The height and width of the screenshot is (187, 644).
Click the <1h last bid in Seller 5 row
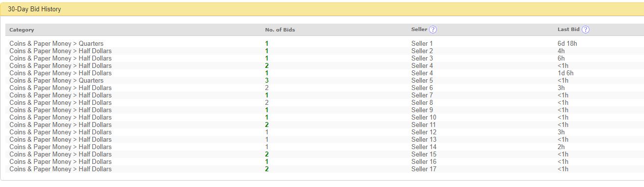[563, 81]
